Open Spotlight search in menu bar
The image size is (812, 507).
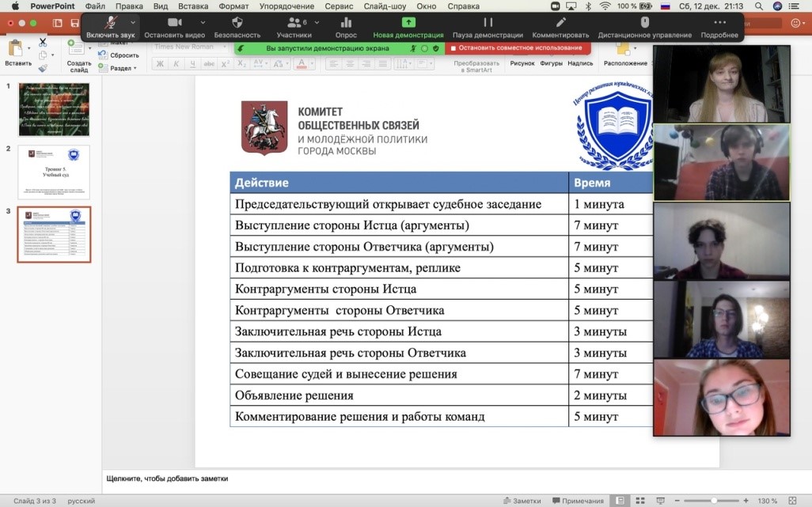pyautogui.click(x=759, y=6)
